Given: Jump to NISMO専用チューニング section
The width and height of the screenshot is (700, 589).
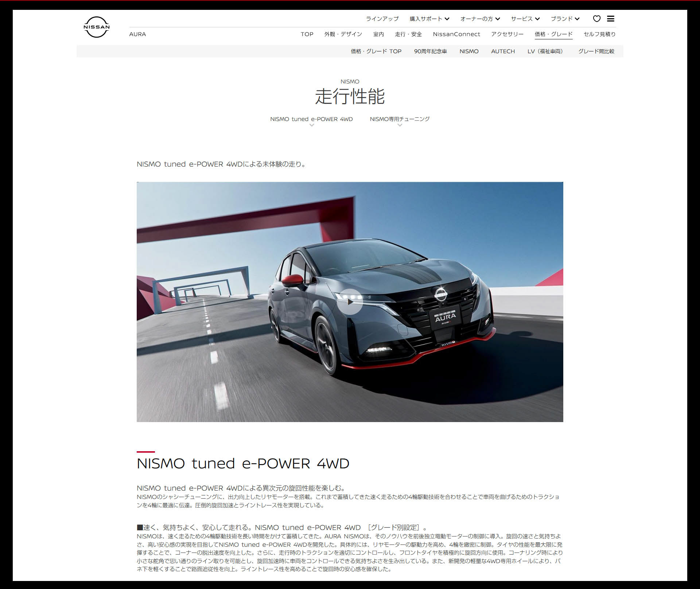Looking at the screenshot, I should pos(400,120).
